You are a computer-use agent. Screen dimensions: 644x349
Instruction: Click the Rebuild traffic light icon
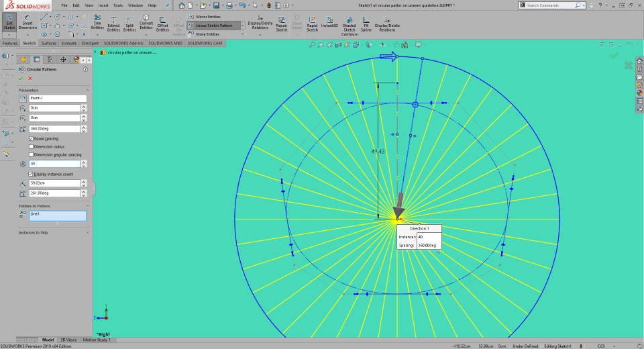click(269, 5)
